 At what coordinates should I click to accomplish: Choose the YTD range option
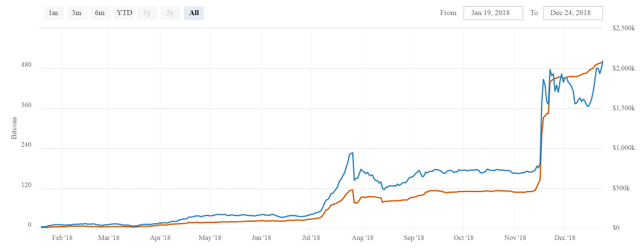[124, 13]
